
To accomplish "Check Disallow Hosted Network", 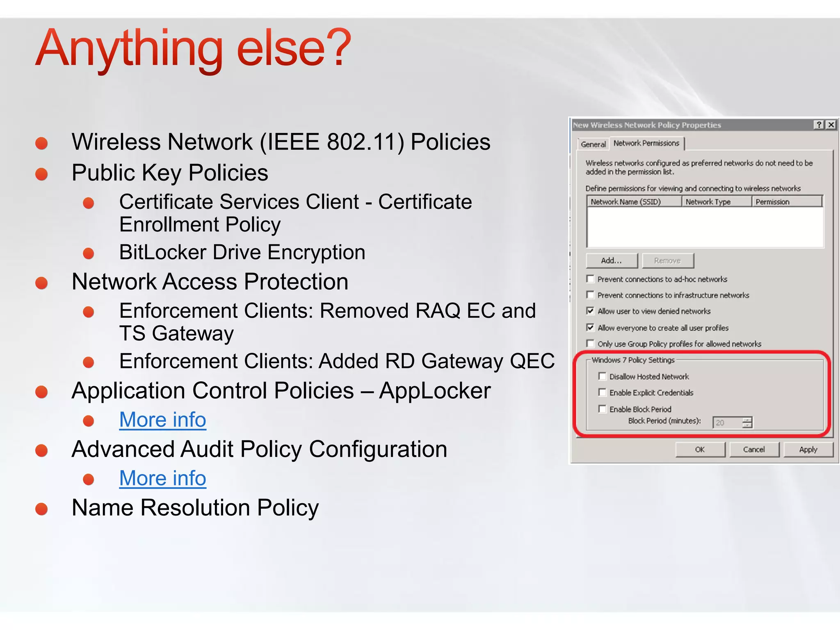I will pos(602,376).
